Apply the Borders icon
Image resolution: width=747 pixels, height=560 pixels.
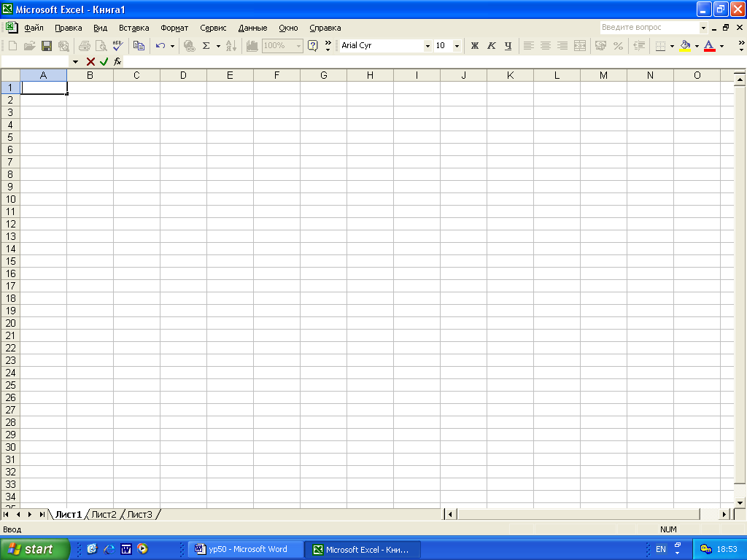tap(660, 46)
